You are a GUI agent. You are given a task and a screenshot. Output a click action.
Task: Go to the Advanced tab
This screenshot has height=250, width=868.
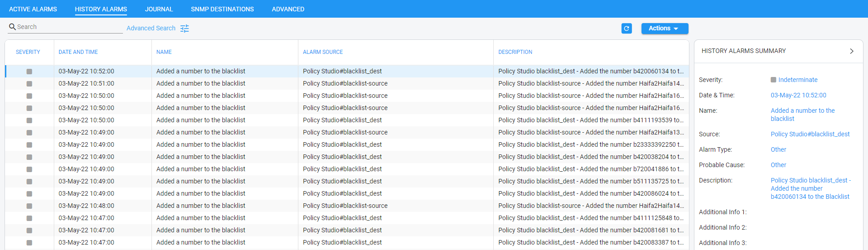click(x=288, y=9)
